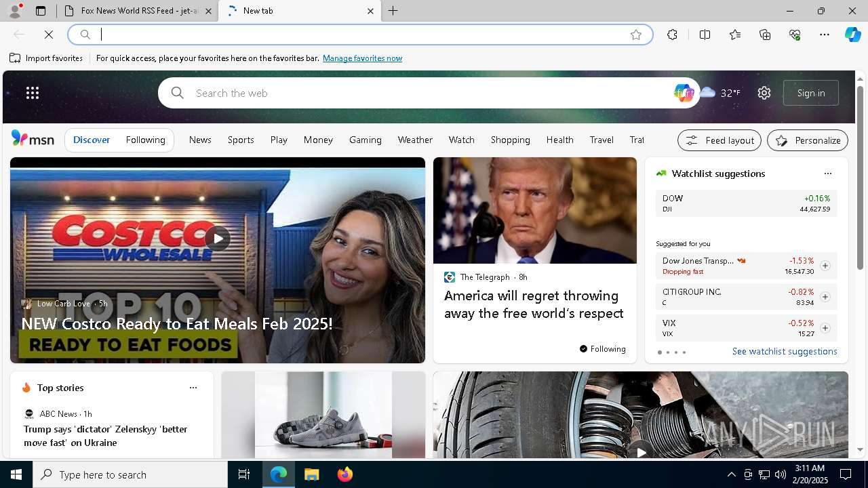
Task: Open Trump says 'dictator' Zelenskyy story
Action: pos(106,436)
